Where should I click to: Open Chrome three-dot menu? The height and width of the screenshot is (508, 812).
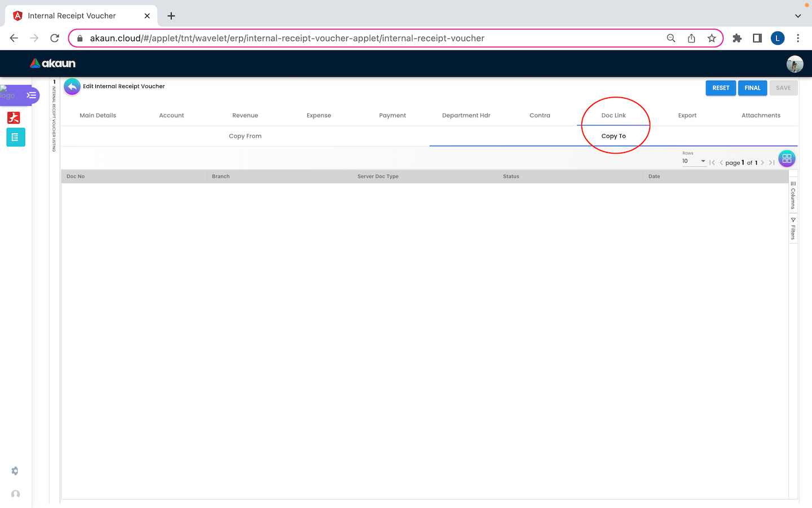(798, 38)
